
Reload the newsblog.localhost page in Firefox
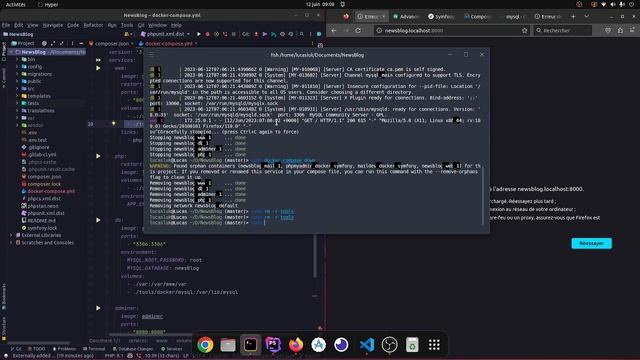click(358, 31)
